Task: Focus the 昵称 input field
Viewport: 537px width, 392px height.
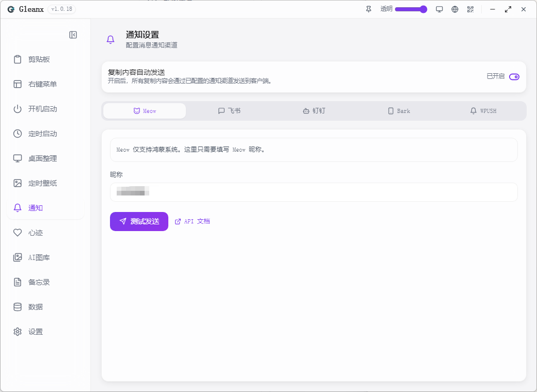Action: 314,192
